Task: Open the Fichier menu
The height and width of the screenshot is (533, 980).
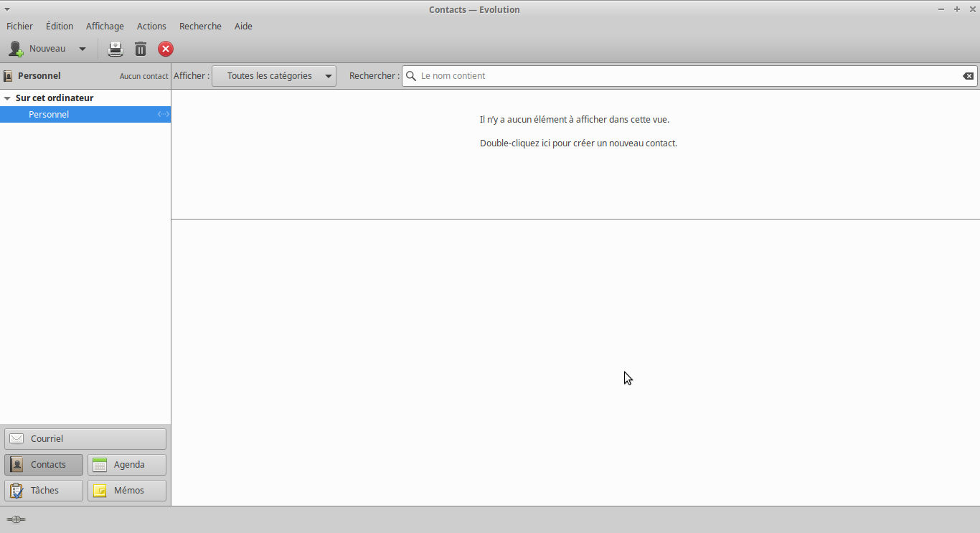Action: [19, 27]
